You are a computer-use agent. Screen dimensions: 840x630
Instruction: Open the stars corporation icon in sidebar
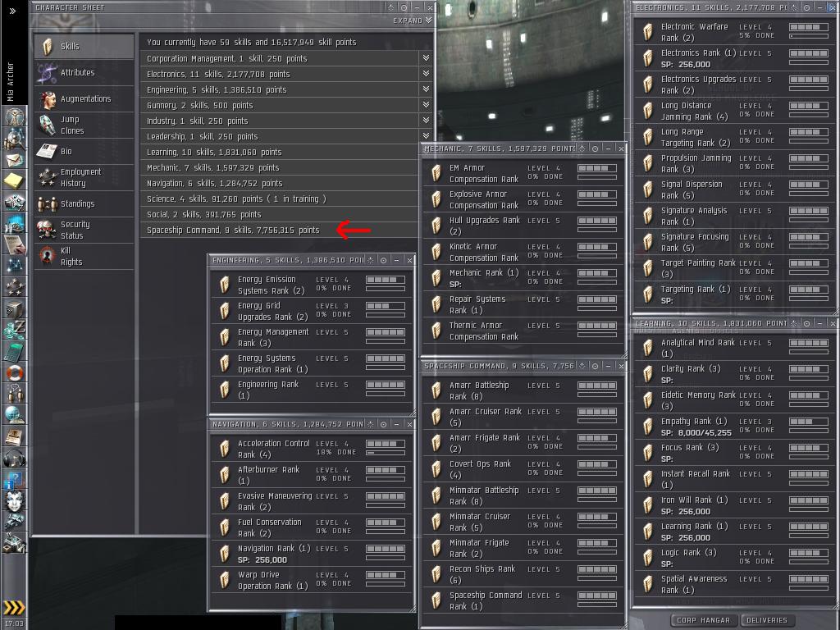point(15,286)
